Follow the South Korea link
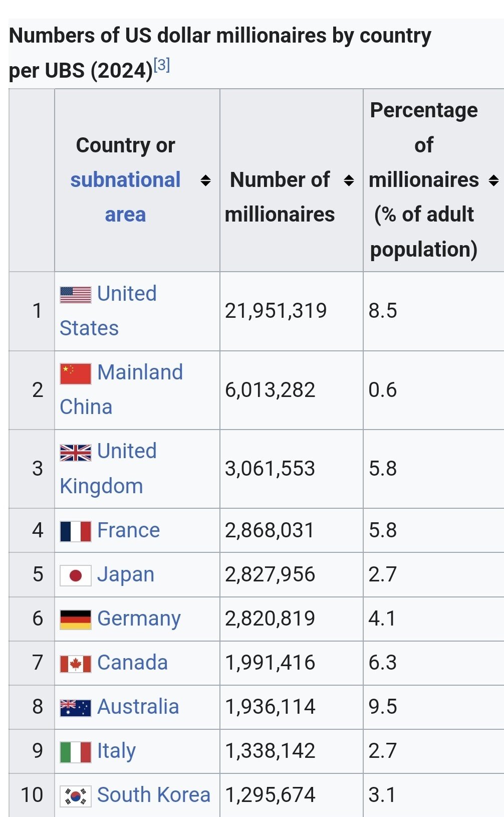The image size is (504, 817). pyautogui.click(x=153, y=795)
